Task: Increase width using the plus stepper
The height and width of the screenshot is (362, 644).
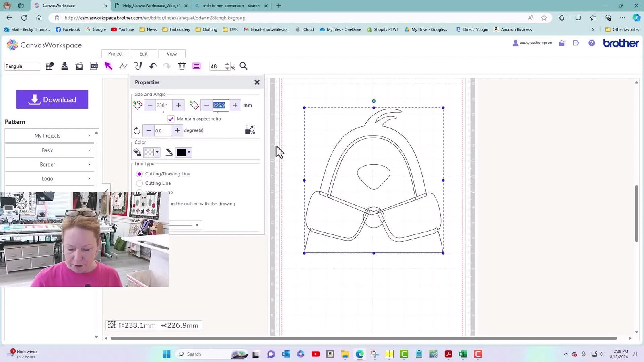Action: (x=235, y=105)
